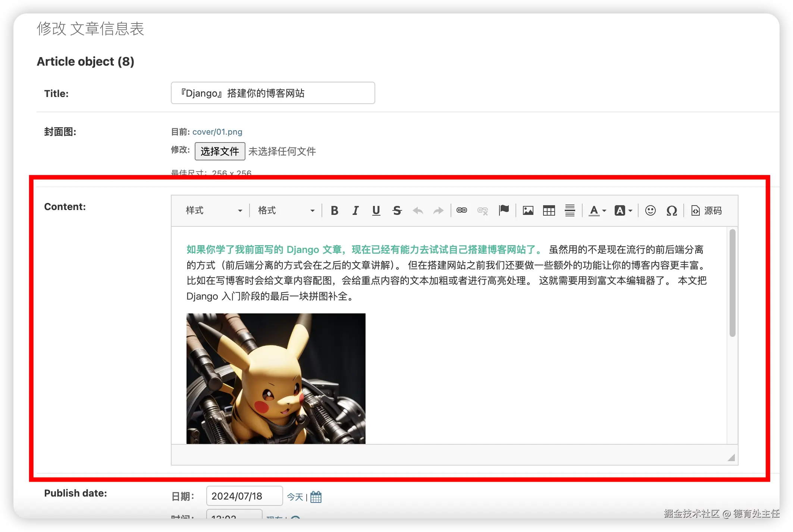The height and width of the screenshot is (532, 793).
Task: Click into the Title input field
Action: coord(273,93)
